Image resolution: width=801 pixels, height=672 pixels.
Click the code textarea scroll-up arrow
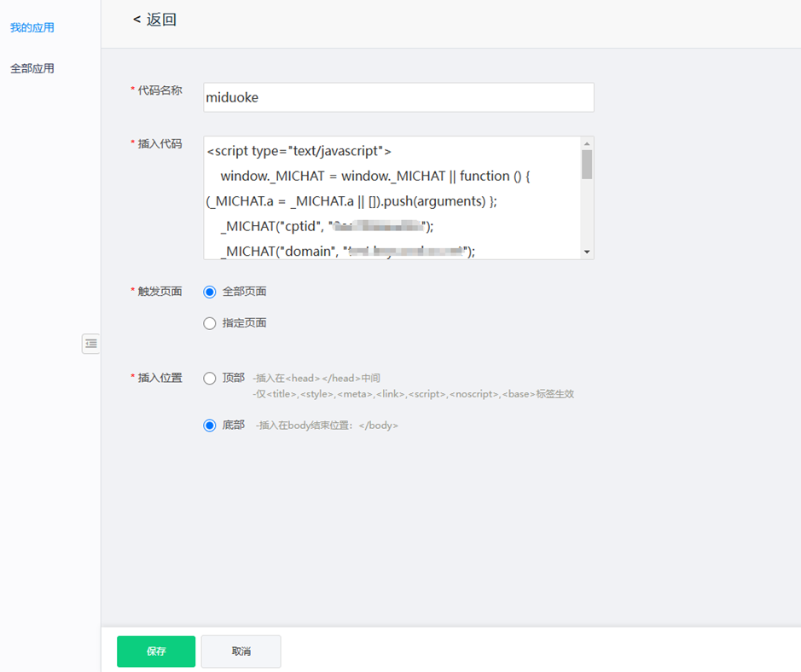(587, 143)
